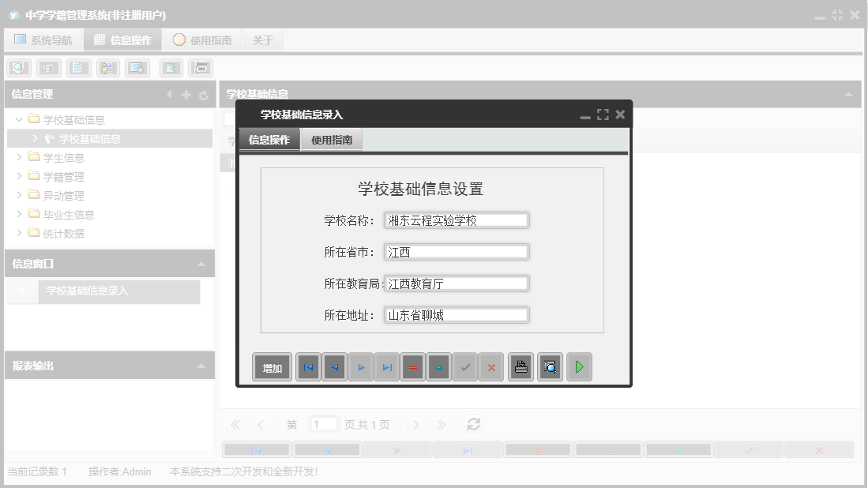Image resolution: width=868 pixels, height=488 pixels.
Task: Select the magnifier search icon on the toolbar
Action: pyautogui.click(x=17, y=67)
